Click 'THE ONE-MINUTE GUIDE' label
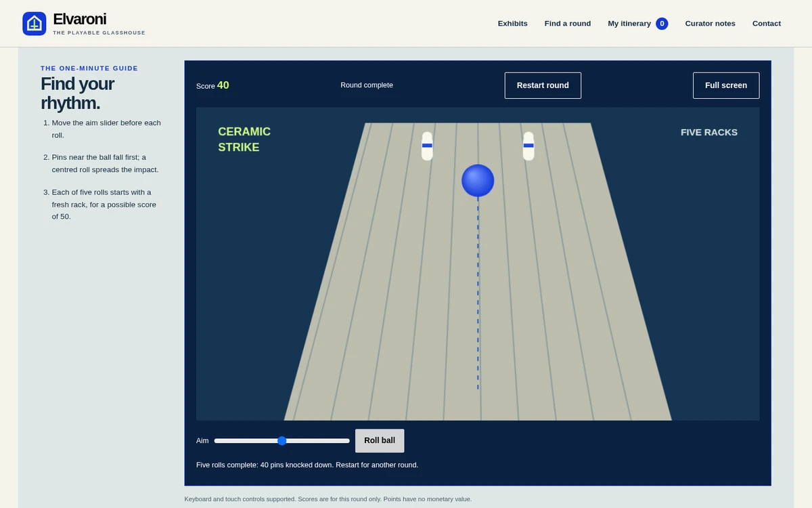 89,68
